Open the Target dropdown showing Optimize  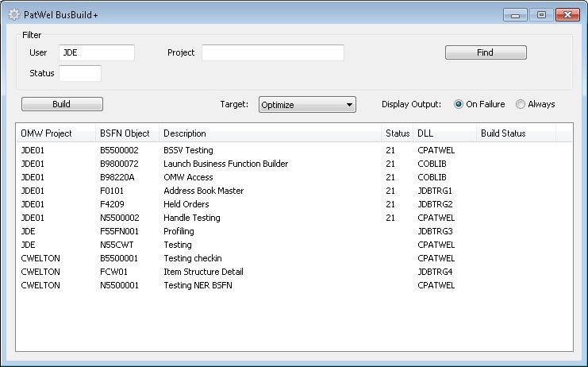(x=307, y=104)
